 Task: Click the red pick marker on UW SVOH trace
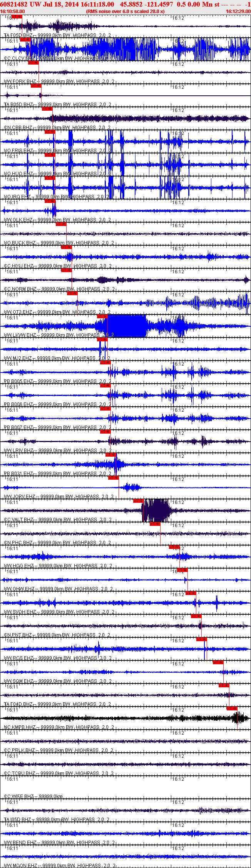coord(191,593)
